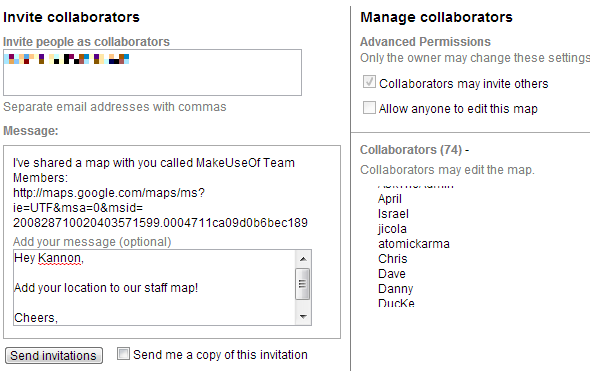Click the Collaborators (74) heading

(x=414, y=150)
